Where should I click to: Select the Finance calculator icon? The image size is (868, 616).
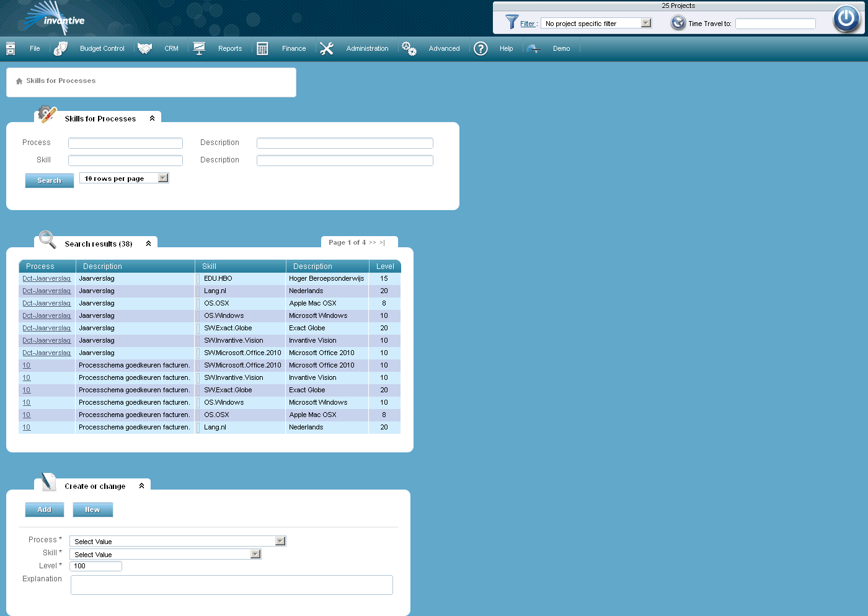click(x=262, y=48)
